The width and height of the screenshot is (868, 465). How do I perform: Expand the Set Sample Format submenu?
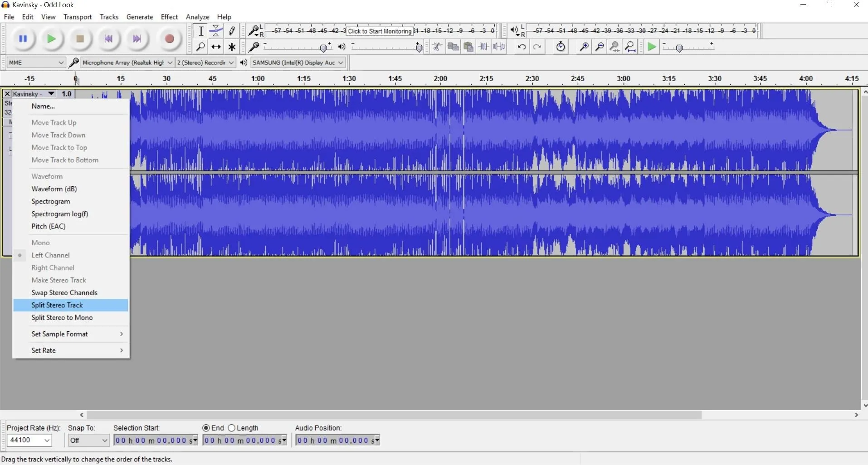71,334
